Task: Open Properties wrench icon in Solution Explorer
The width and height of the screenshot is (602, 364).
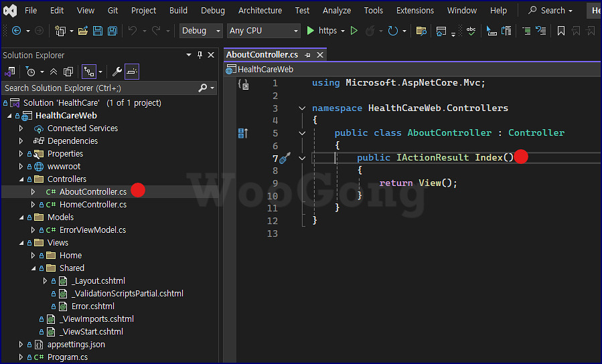Action: click(x=117, y=72)
